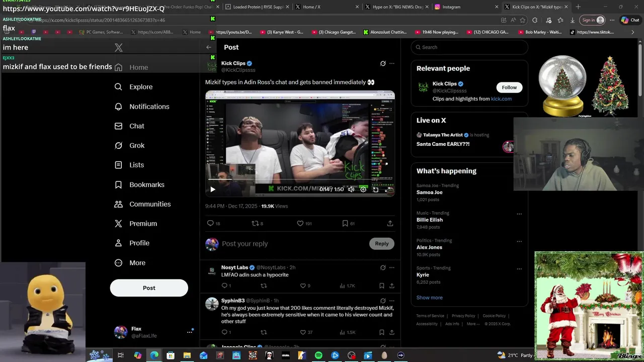Viewport: 644px width, 362px height.
Task: Open the kick.com link
Action: click(x=501, y=99)
